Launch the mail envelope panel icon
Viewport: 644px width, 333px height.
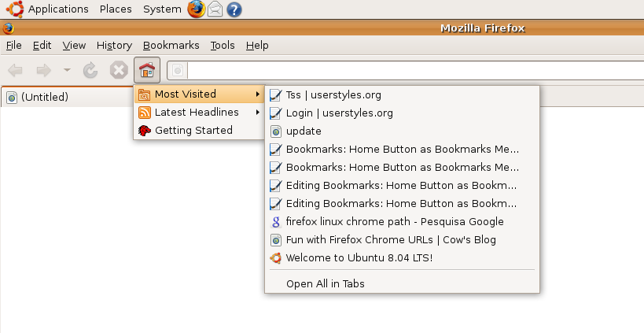click(x=215, y=9)
